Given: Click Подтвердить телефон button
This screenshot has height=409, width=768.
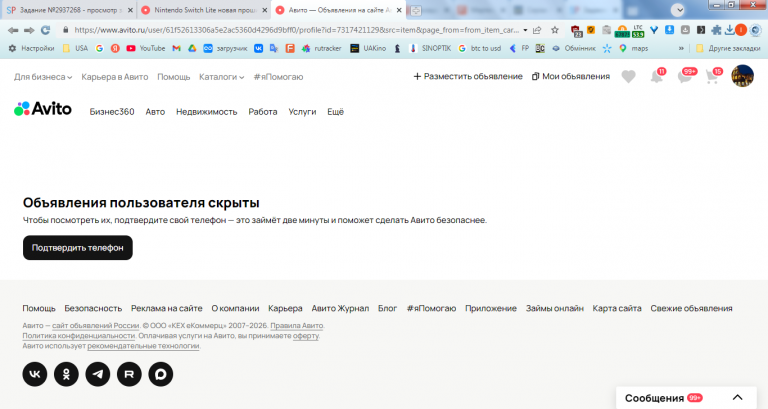Looking at the screenshot, I should (x=78, y=248).
